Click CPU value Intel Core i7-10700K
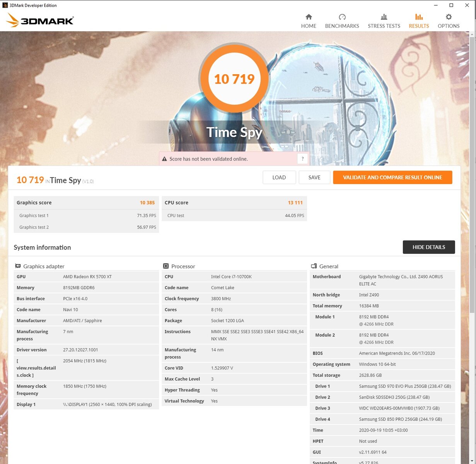 [x=231, y=277]
